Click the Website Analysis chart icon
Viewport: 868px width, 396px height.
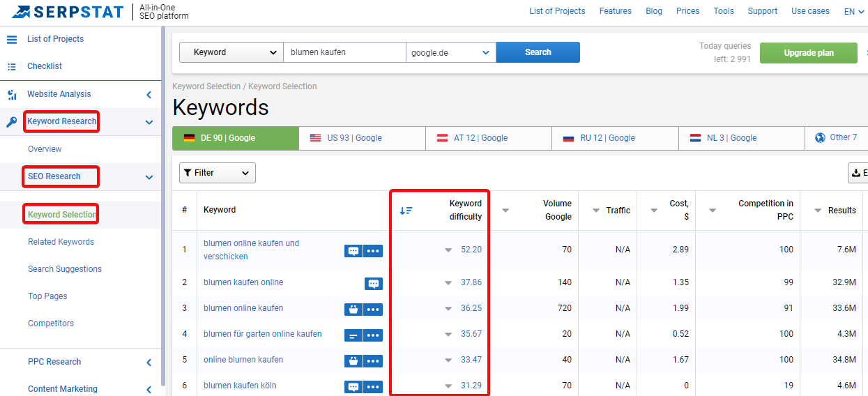tap(12, 95)
